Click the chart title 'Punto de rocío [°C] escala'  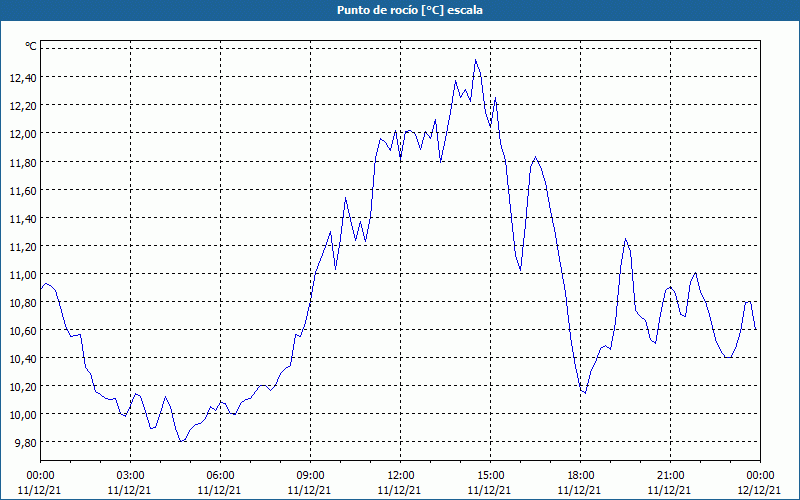(x=410, y=10)
